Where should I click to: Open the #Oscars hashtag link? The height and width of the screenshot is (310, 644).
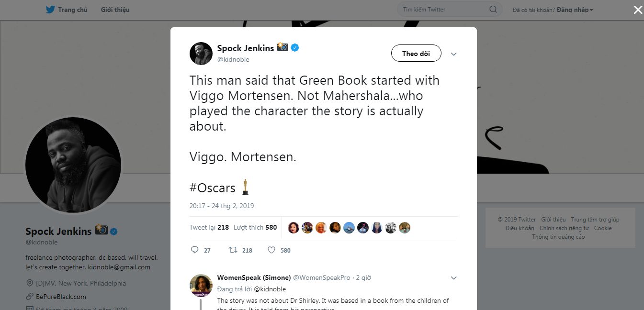pos(213,188)
